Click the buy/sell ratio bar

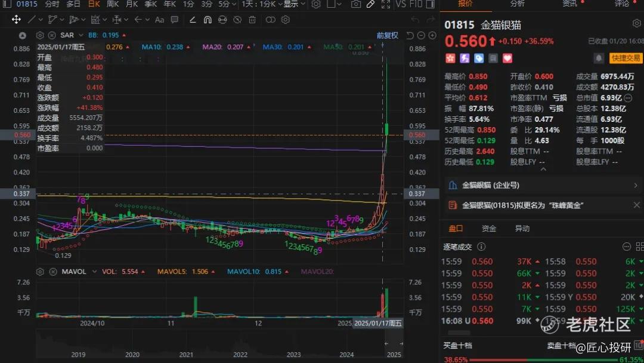(543, 360)
